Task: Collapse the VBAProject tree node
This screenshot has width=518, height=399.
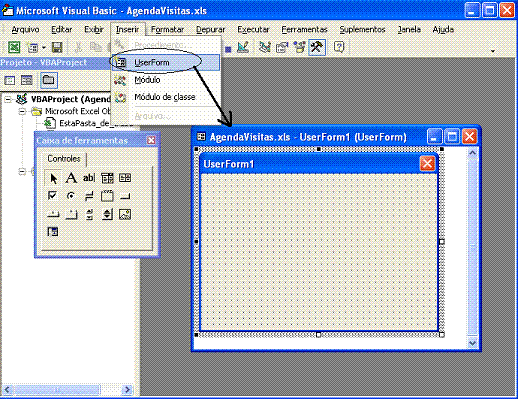Action: 8,99
